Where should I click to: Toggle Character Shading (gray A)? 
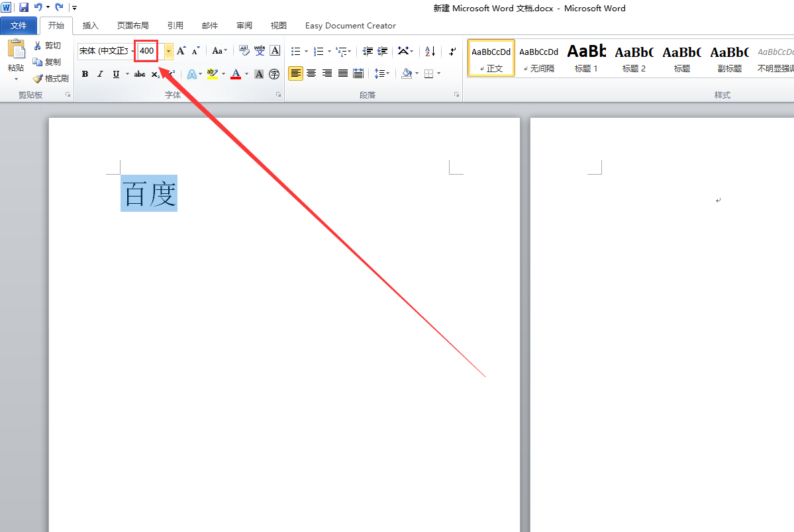pyautogui.click(x=259, y=74)
